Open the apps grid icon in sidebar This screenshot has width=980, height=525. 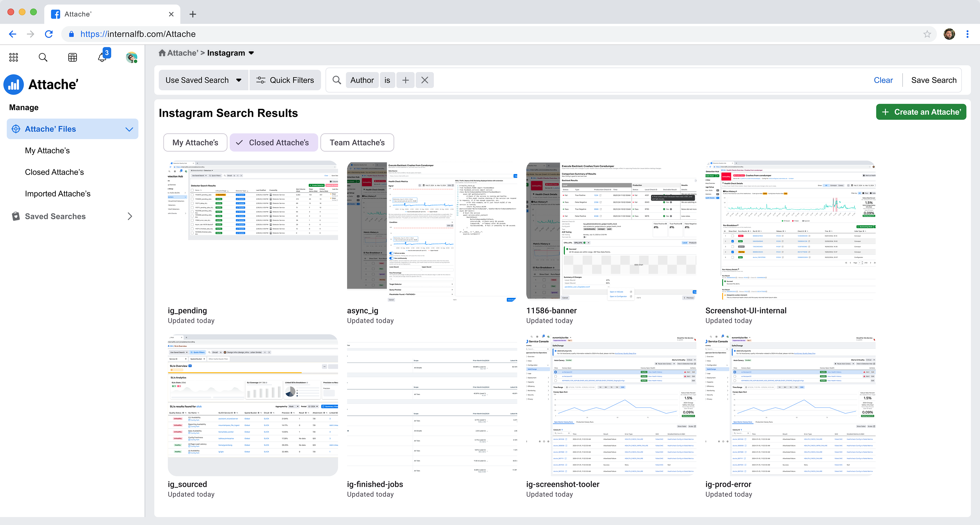coord(14,57)
